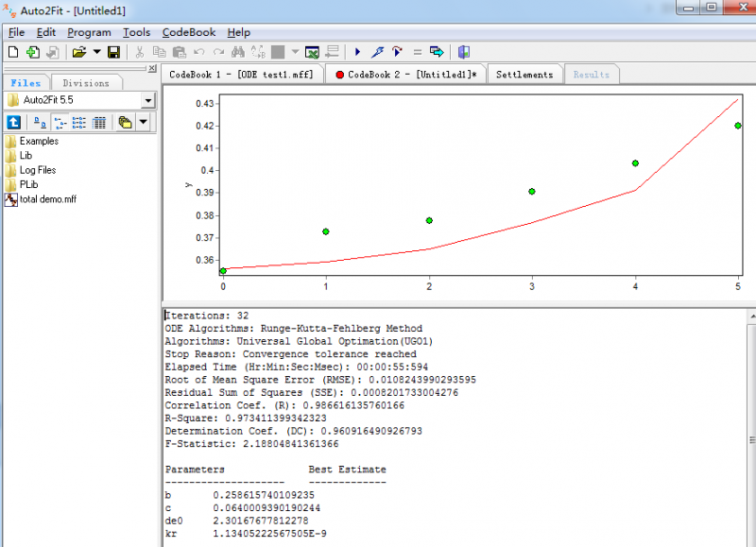
Task: Open the Examples folder
Action: (38, 141)
